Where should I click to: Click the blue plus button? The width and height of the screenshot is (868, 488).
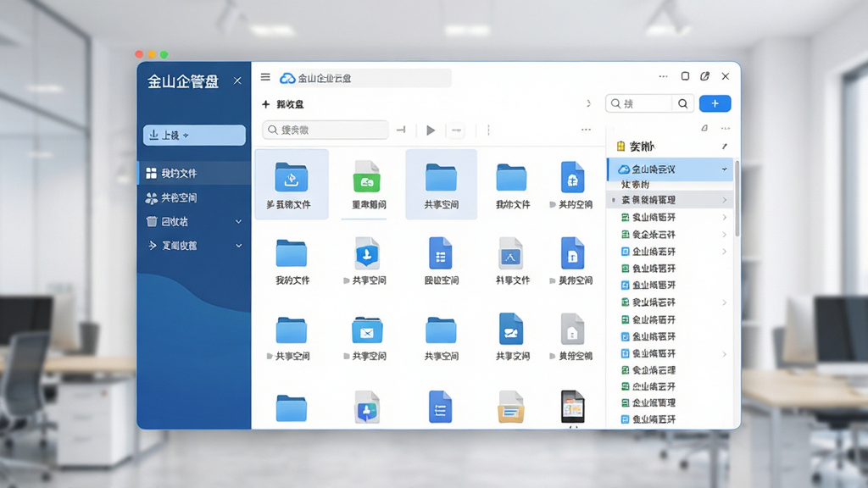click(x=715, y=103)
